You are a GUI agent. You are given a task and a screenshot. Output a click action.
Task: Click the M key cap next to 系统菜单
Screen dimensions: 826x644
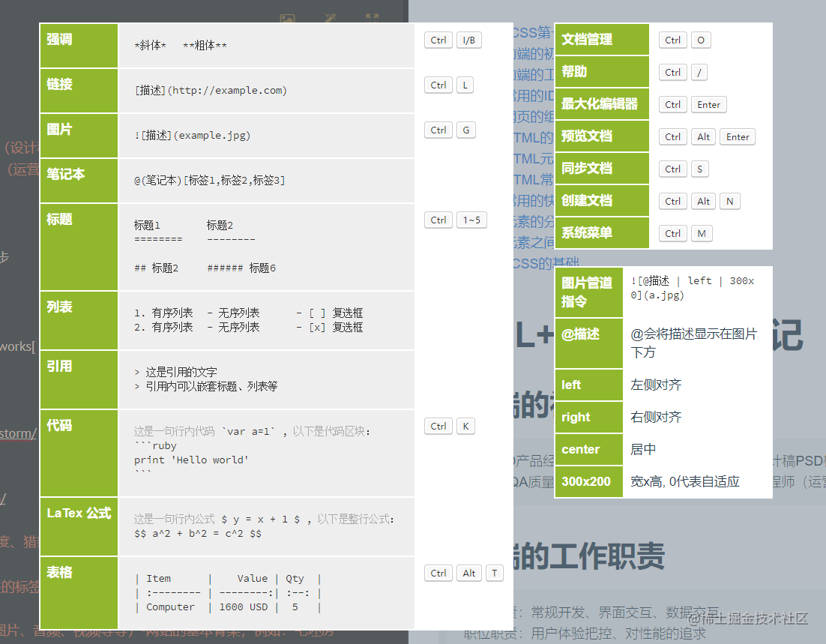coord(702,233)
